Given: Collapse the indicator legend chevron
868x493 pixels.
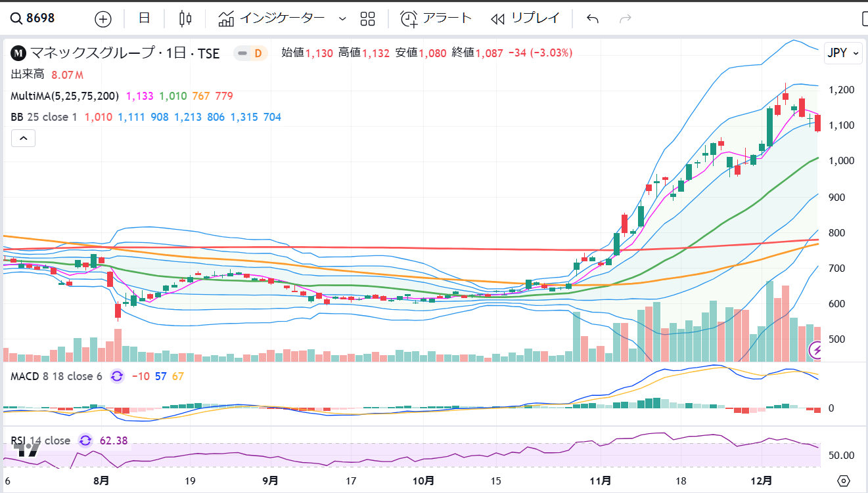Looking at the screenshot, I should click(23, 139).
